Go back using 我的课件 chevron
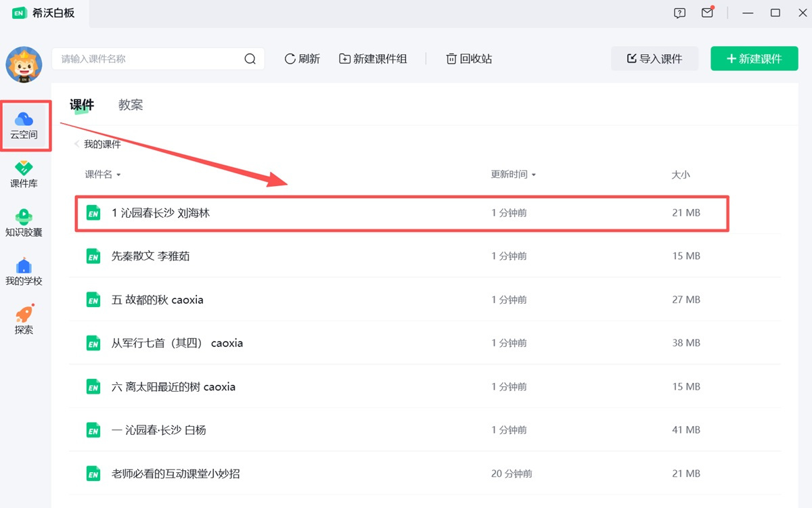812x508 pixels. point(76,144)
